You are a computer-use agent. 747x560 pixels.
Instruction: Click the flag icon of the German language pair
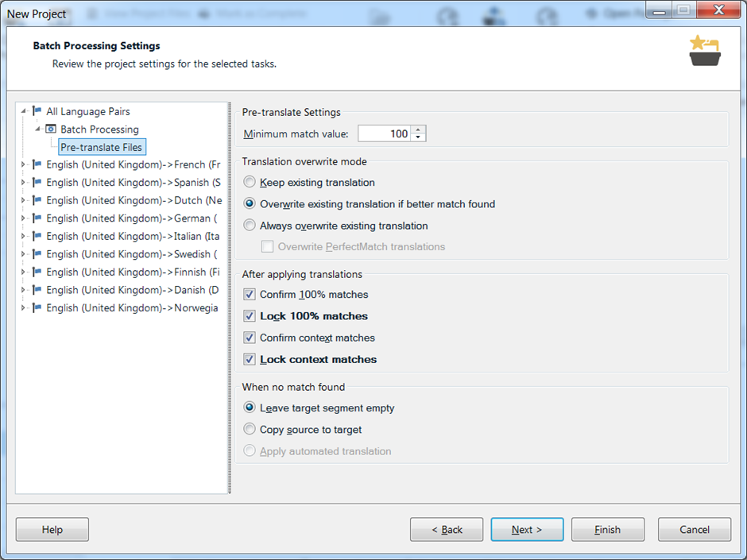point(37,218)
